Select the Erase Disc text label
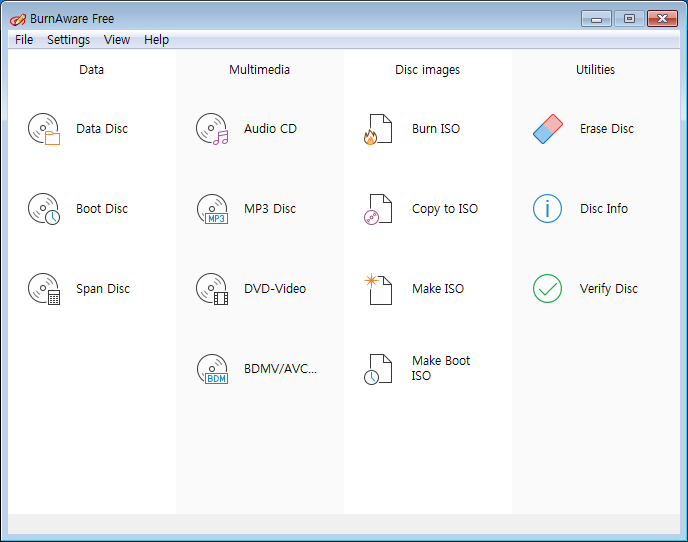This screenshot has height=542, width=688. pyautogui.click(x=607, y=129)
